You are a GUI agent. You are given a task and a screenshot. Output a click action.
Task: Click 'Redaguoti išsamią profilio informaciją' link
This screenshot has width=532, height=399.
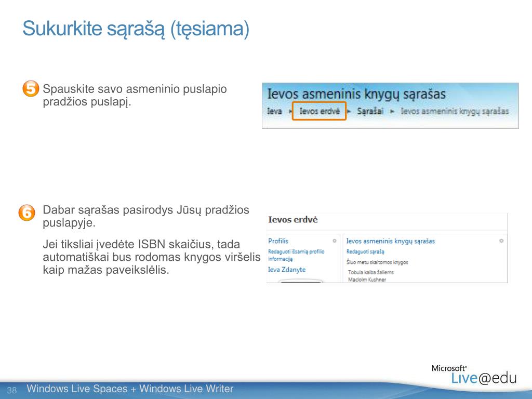coord(296,255)
